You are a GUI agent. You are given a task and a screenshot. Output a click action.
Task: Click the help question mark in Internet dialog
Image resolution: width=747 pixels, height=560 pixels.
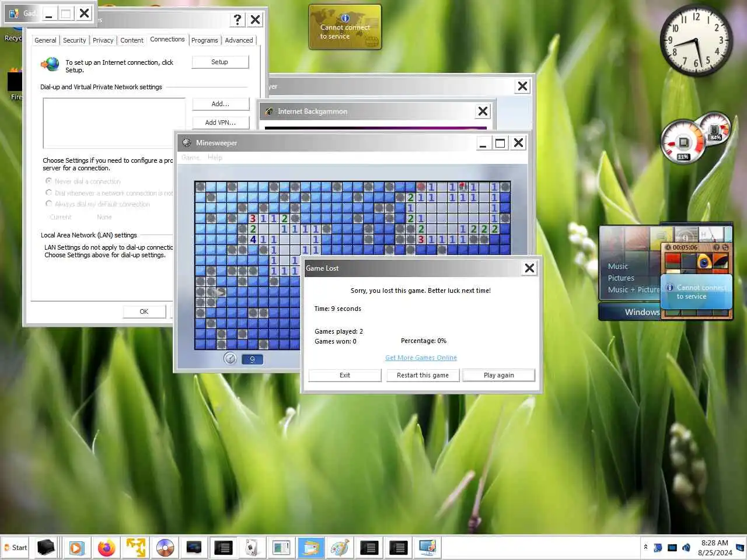(x=237, y=19)
